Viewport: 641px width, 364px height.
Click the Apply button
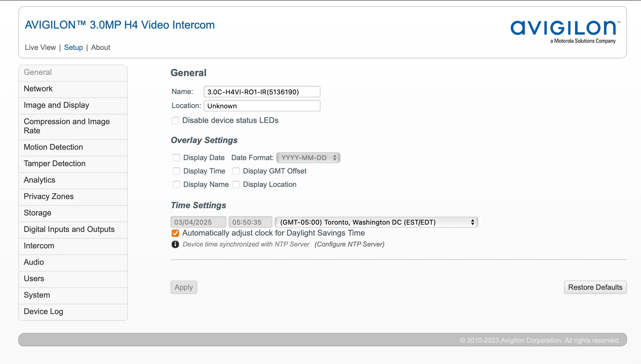184,287
